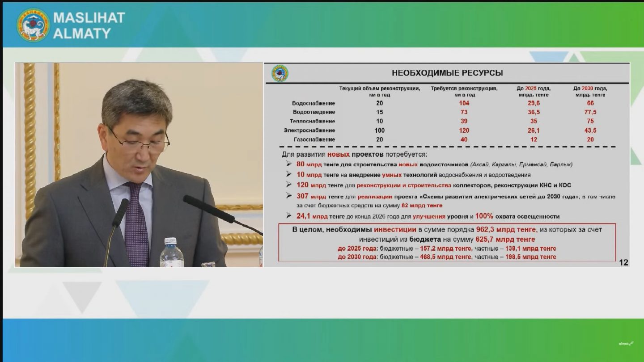Click the almaty watermark logo in the corner
644x362 pixels.
626,343
